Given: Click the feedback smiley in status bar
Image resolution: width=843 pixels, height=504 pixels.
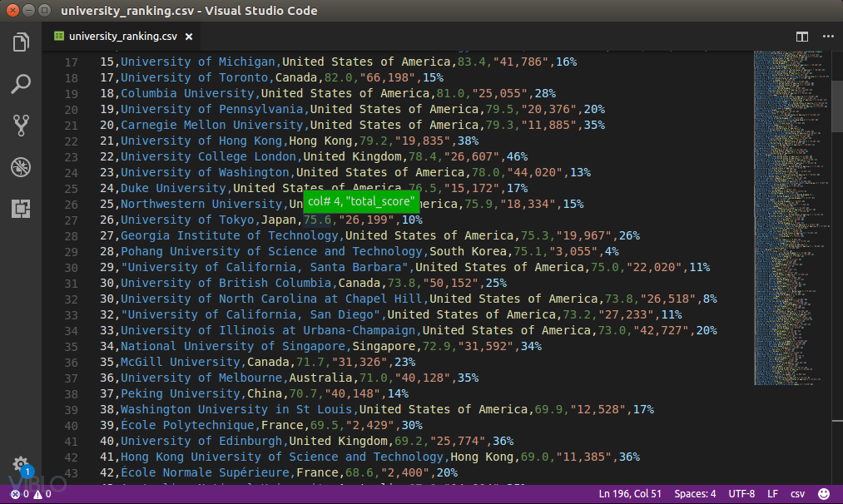Looking at the screenshot, I should [823, 494].
